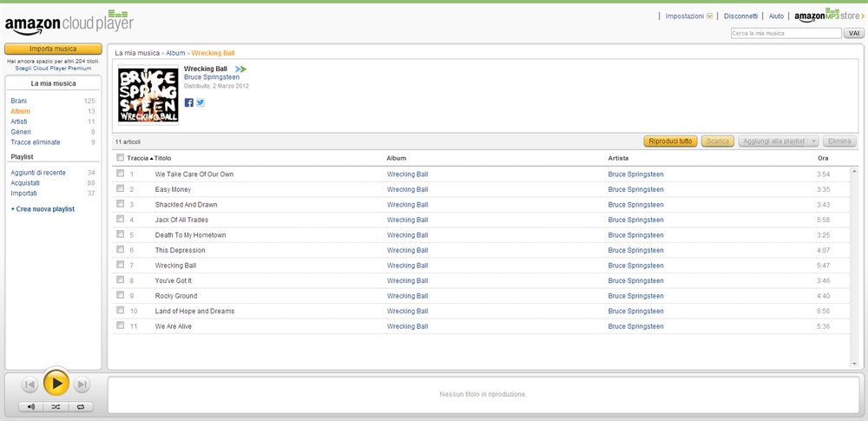Viewport: 868px width, 421px height.
Task: Open the Acquistati playlist
Action: point(25,183)
